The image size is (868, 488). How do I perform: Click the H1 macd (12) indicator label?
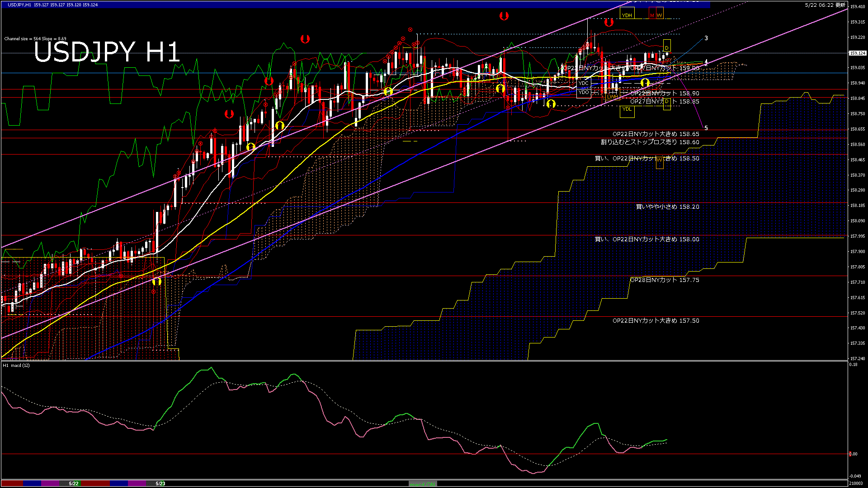pos(16,365)
